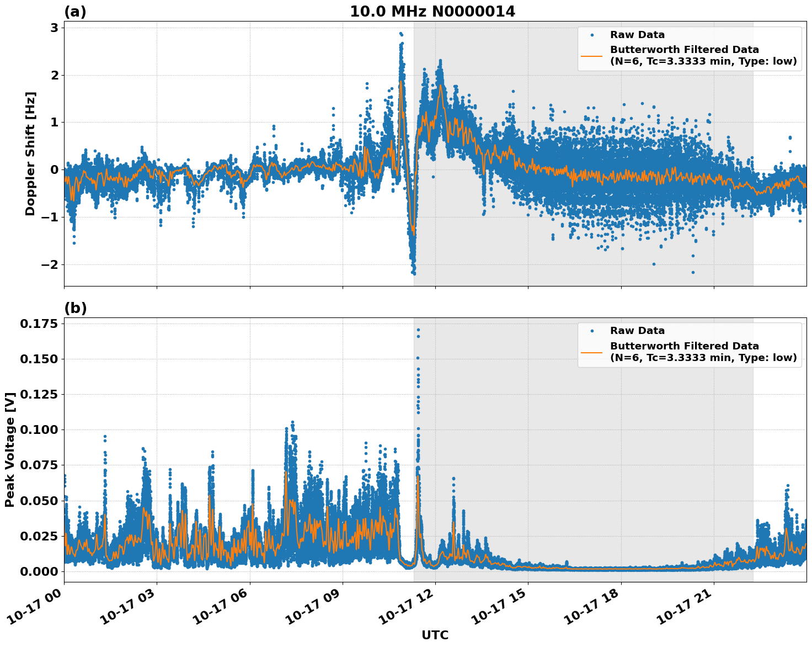Click the orange line sample in Peak Voltage legend
This screenshot has height=647, width=812.
pos(592,352)
